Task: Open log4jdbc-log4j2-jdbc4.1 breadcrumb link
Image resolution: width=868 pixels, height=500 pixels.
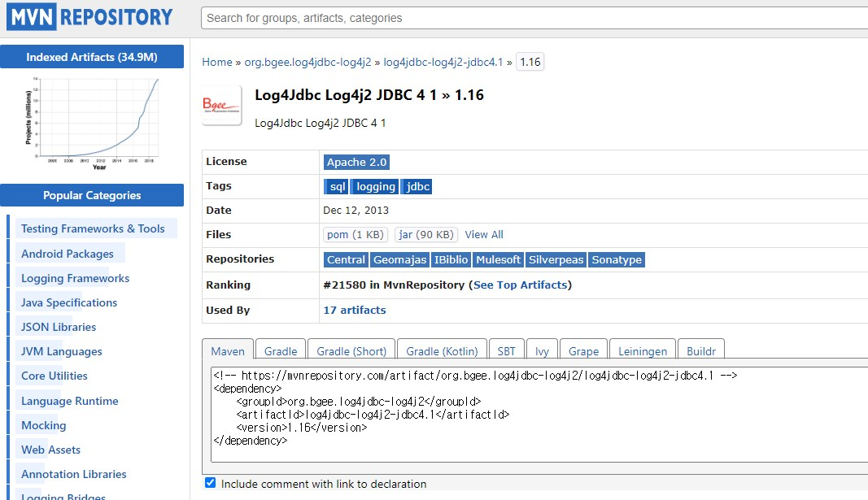Action: coord(443,62)
